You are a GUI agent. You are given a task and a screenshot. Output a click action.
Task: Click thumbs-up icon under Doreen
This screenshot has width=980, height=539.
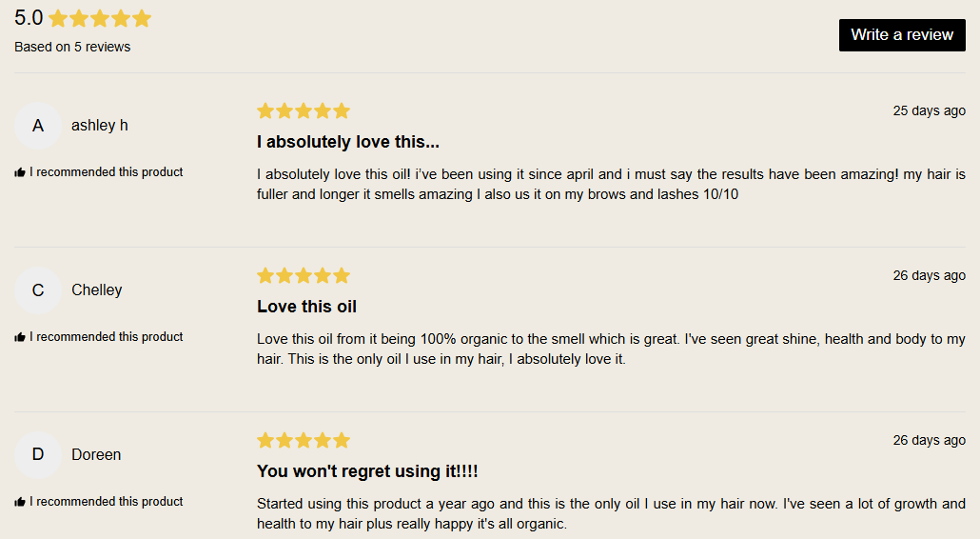pyautogui.click(x=20, y=503)
